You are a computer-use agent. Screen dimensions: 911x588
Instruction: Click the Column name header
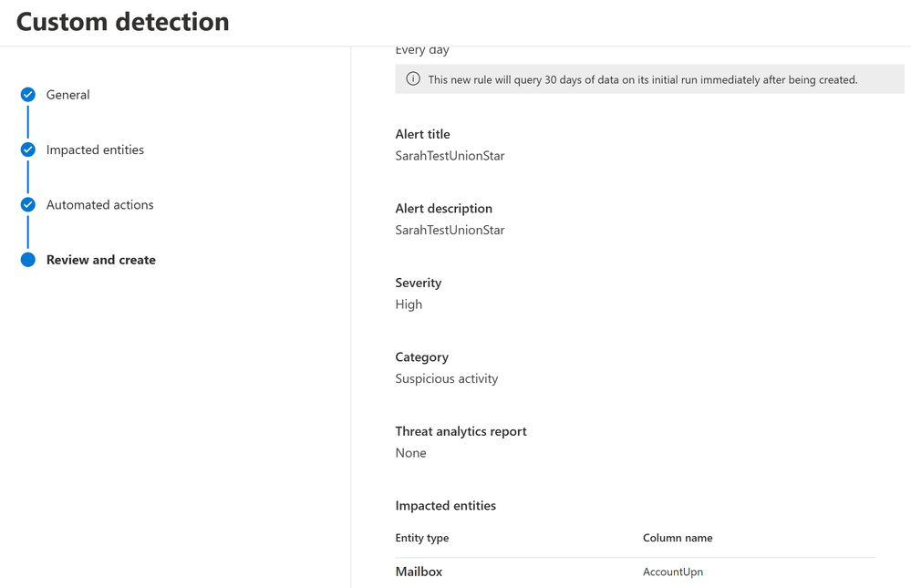678,538
